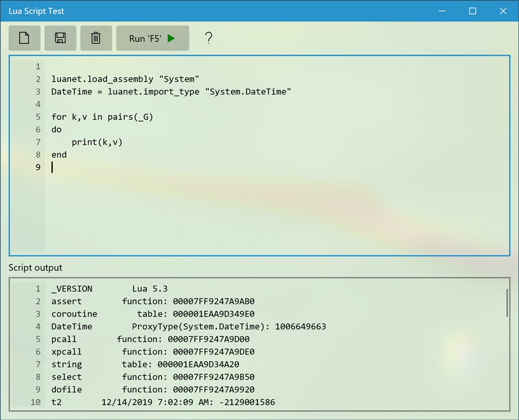Select the DateTime ProxyType output entry
This screenshot has height=420, width=519.
click(x=160, y=326)
